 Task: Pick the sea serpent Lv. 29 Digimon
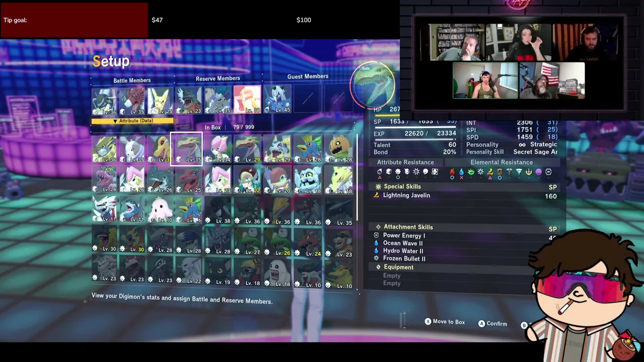click(x=248, y=149)
